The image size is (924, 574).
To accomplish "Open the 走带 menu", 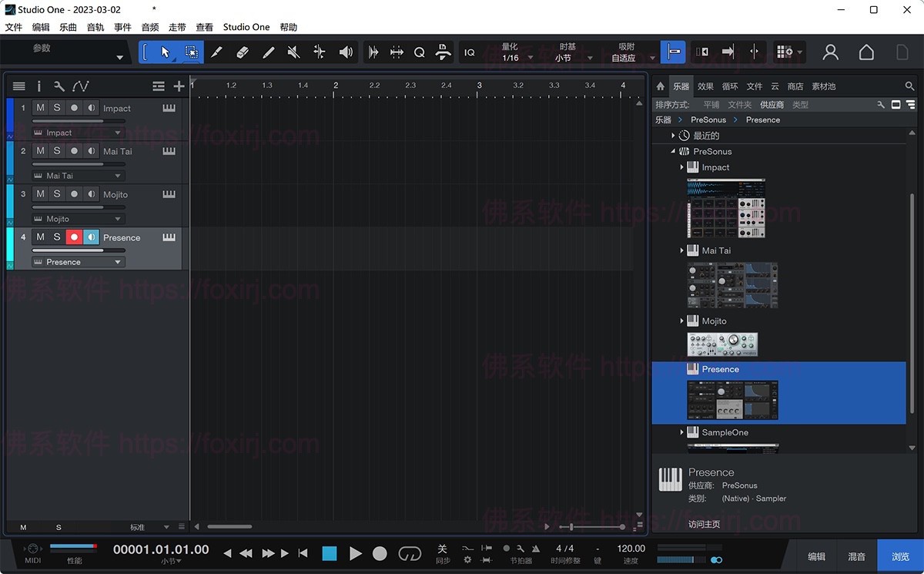I will 176,27.
